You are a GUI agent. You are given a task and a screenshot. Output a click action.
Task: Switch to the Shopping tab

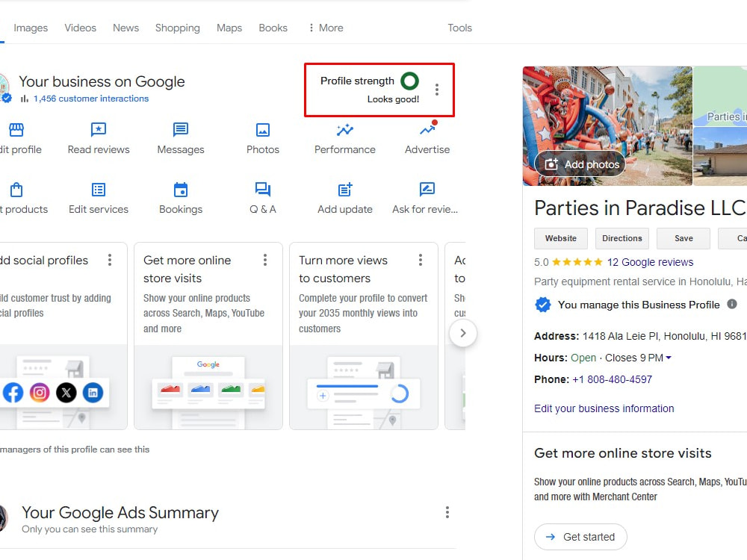(x=177, y=28)
